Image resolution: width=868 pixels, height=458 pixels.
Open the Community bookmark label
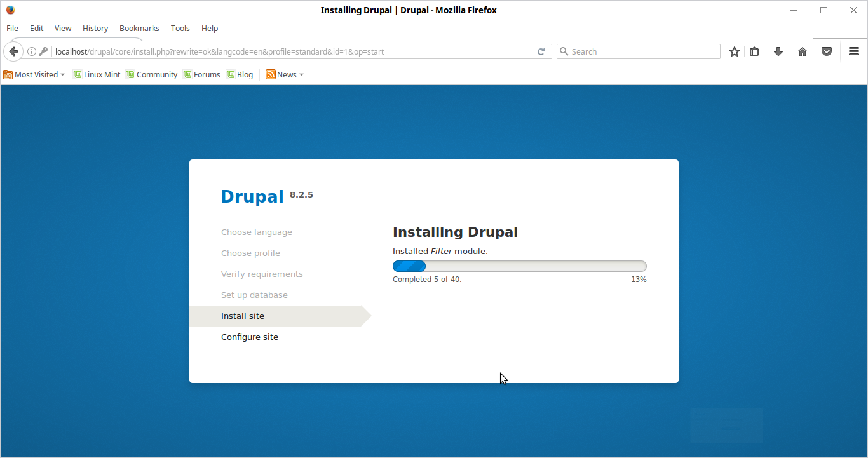[x=157, y=74]
